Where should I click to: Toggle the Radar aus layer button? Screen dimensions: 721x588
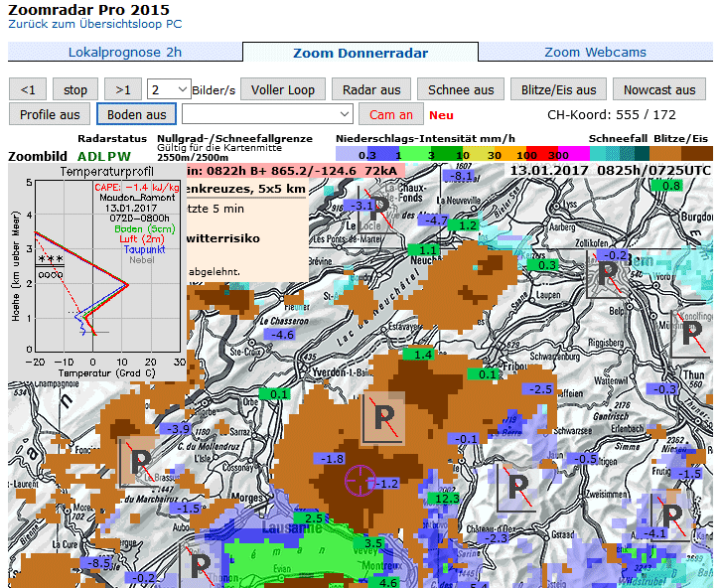click(x=370, y=89)
